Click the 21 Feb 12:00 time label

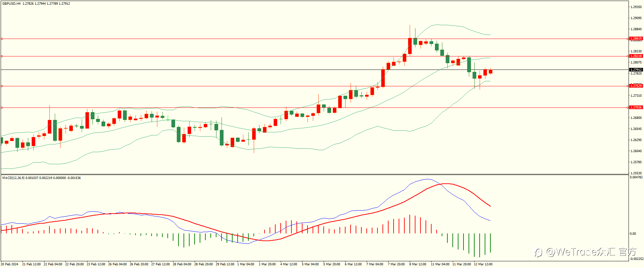click(x=31, y=264)
